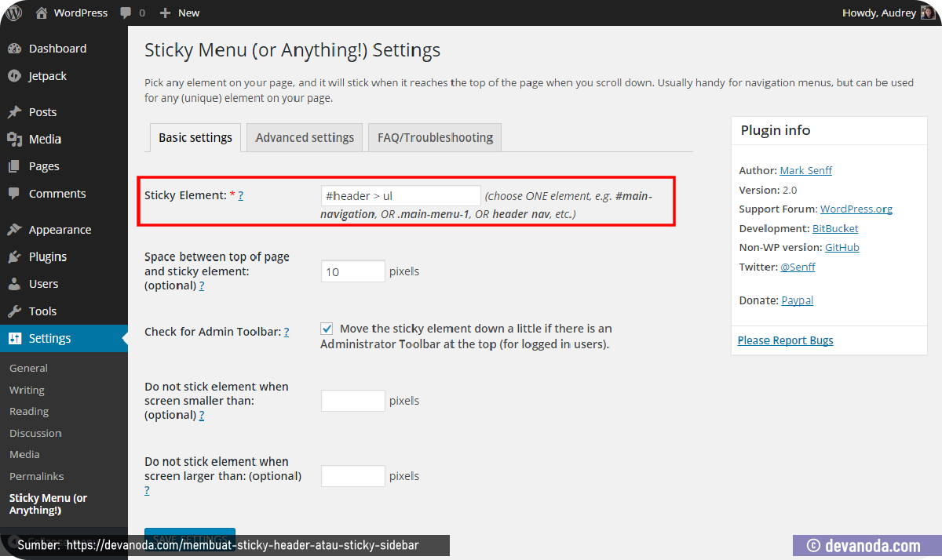Open the Paypal donate link

coord(798,300)
